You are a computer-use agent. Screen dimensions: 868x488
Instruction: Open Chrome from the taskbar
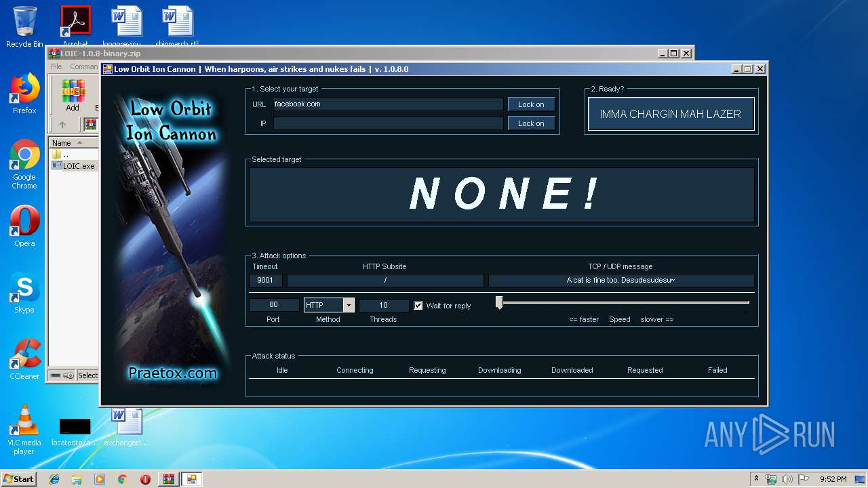122,479
